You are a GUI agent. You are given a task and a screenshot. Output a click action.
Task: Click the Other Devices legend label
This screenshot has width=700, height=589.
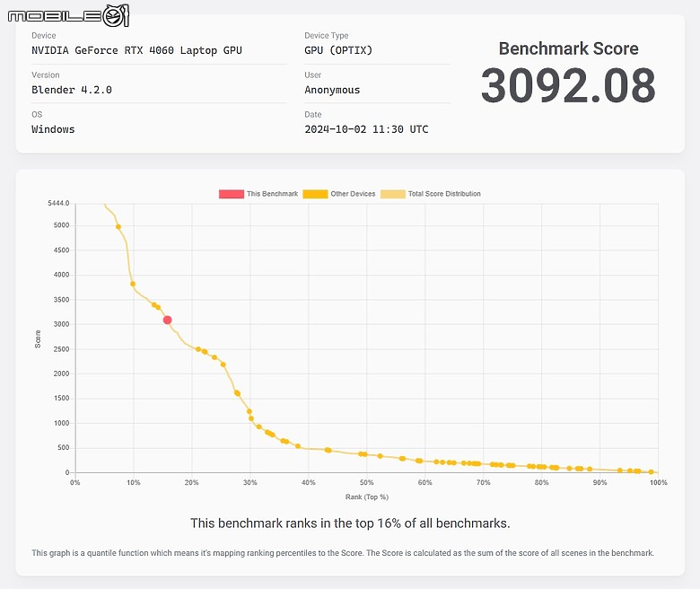(353, 194)
